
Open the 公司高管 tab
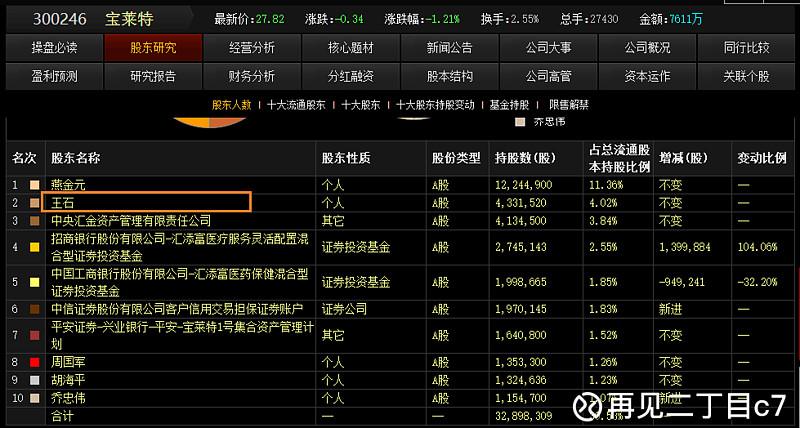[x=548, y=77]
